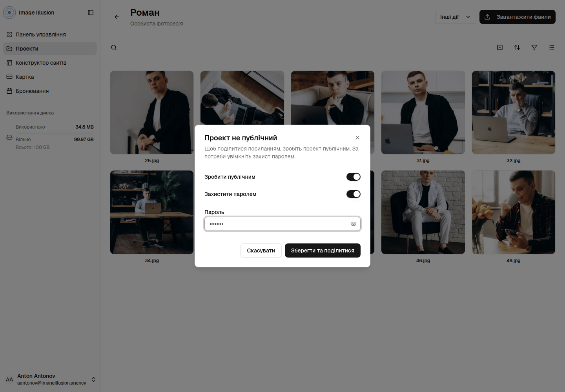Open the search magnifier icon

[114, 47]
